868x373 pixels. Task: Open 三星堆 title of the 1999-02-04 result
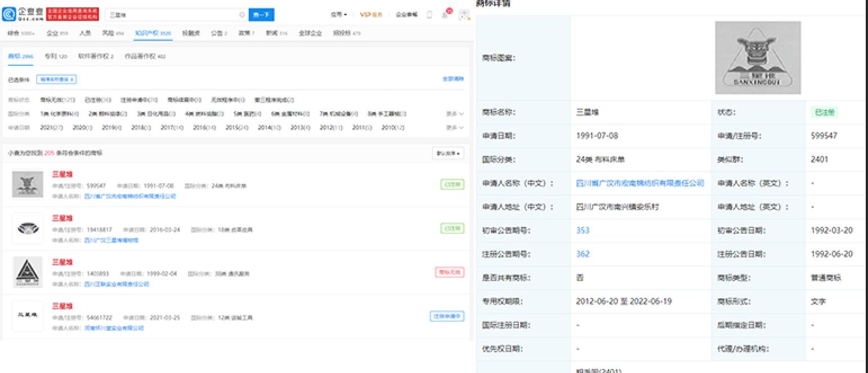(62, 262)
